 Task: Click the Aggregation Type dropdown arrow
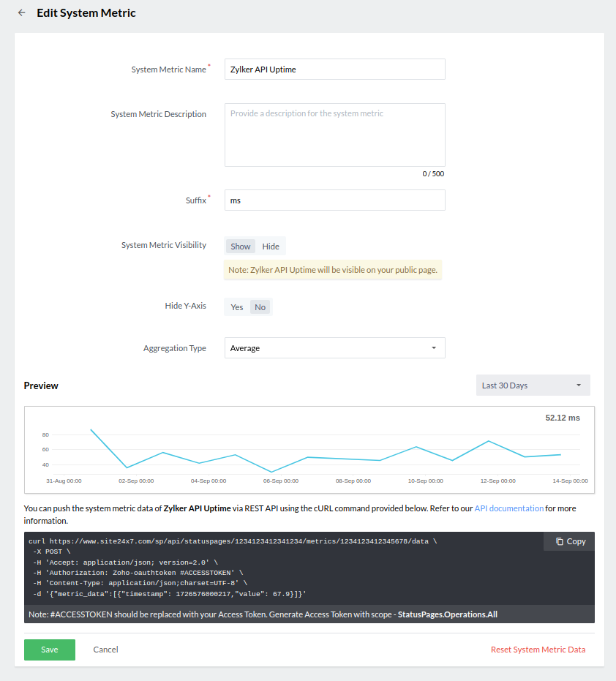coord(433,348)
